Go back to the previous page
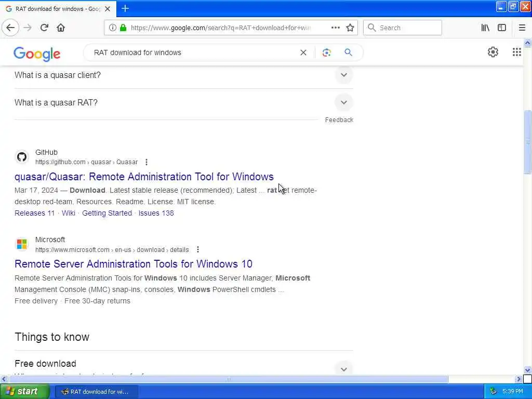The image size is (532, 399). coord(10,28)
